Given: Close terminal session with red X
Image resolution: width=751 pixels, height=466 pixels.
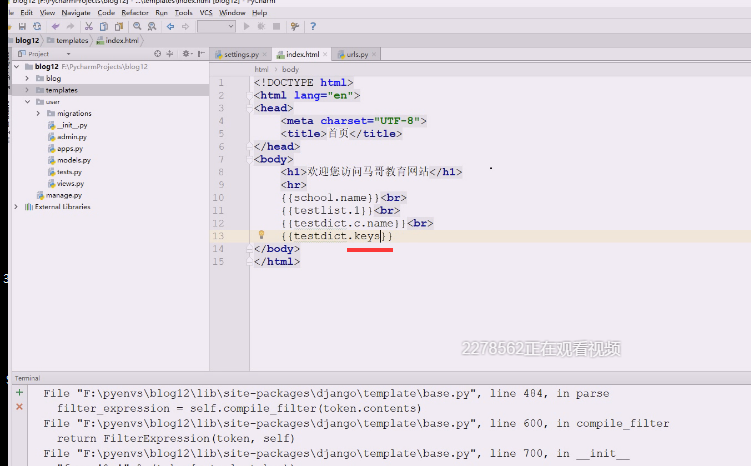Looking at the screenshot, I should 19,407.
